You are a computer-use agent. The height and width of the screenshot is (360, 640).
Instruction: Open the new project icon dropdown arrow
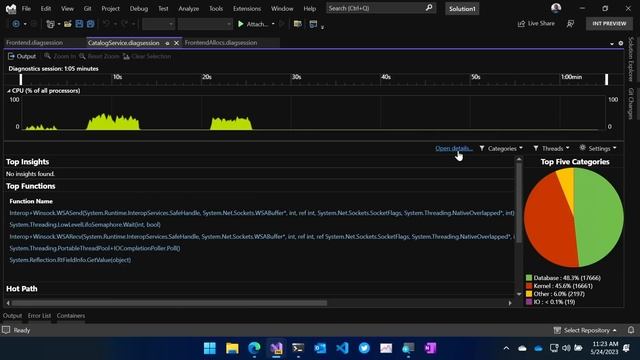(59, 24)
